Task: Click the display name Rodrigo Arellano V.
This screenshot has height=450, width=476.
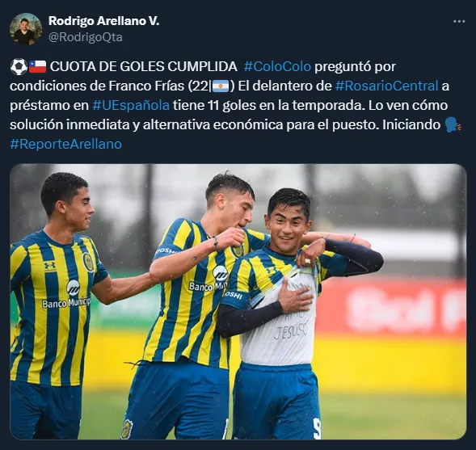Action: pos(103,21)
